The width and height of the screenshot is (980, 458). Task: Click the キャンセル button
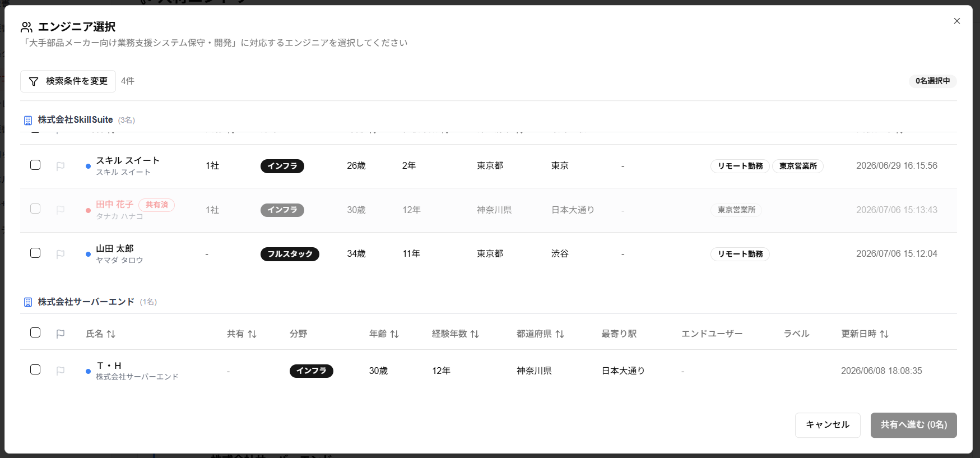tap(828, 425)
